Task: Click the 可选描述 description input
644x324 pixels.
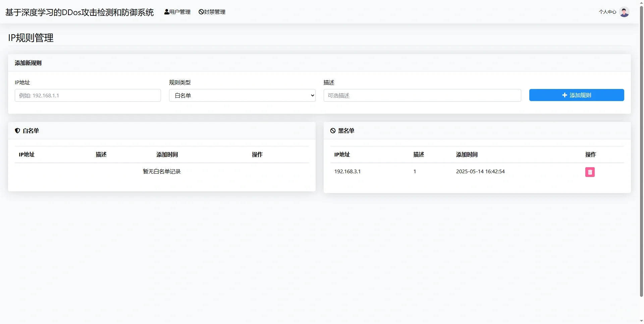Action: pos(422,95)
